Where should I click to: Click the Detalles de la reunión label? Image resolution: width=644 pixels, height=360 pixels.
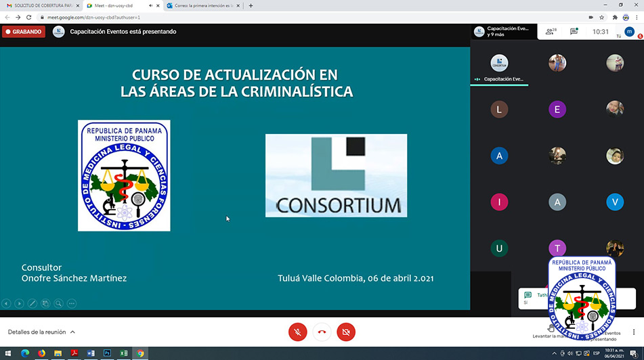click(x=37, y=332)
